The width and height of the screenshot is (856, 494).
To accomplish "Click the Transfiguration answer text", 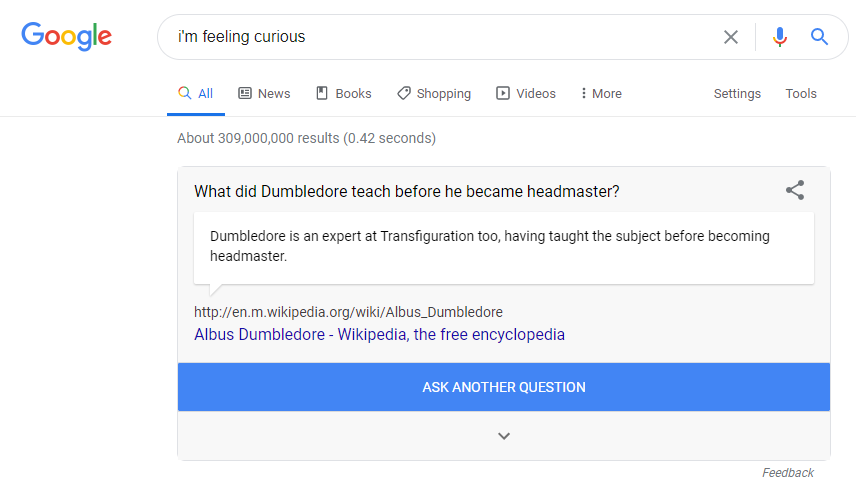I will tap(490, 246).
